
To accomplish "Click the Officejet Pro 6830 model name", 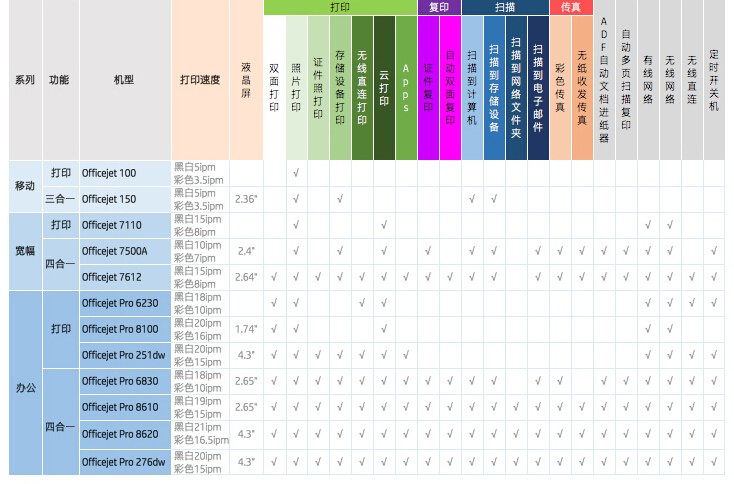I will (120, 381).
